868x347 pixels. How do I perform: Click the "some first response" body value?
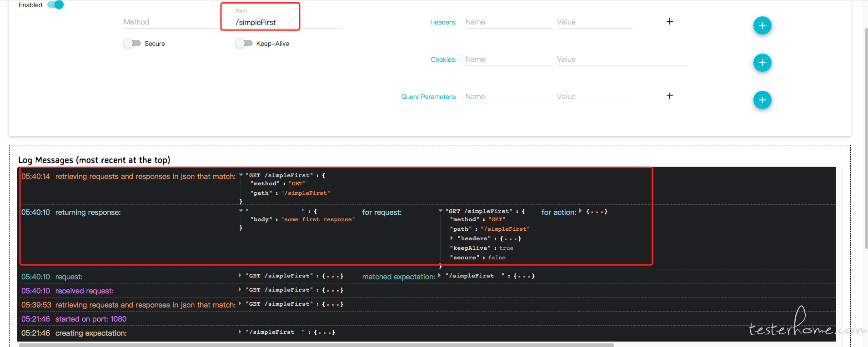click(x=318, y=219)
